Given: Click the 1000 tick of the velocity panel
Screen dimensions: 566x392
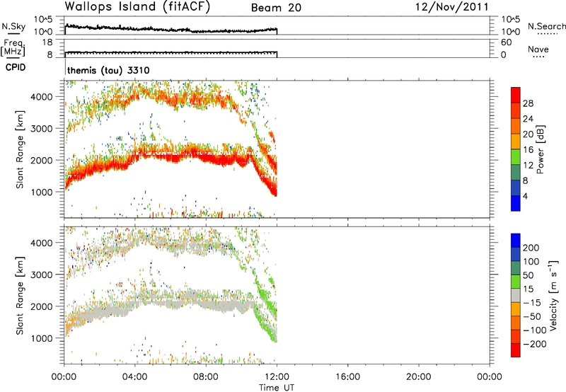Looking at the screenshot, I should coord(41,338).
